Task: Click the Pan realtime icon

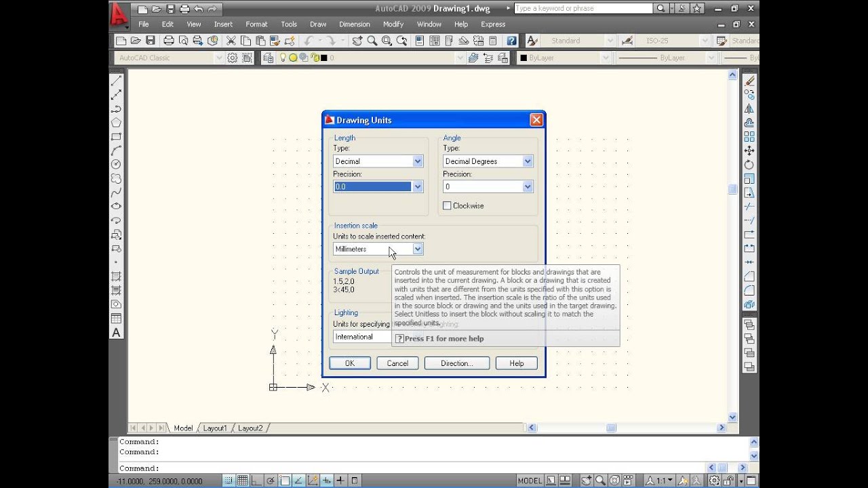Action: (x=357, y=41)
